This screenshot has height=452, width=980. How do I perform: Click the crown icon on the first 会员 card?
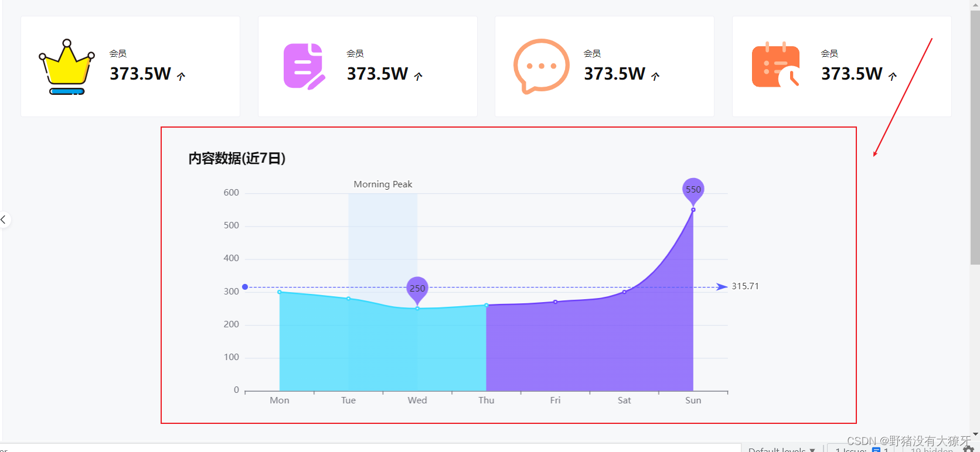click(x=66, y=66)
